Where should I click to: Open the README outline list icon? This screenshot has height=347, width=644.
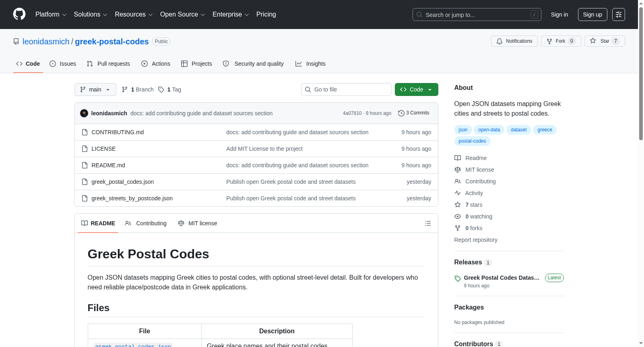coord(428,223)
